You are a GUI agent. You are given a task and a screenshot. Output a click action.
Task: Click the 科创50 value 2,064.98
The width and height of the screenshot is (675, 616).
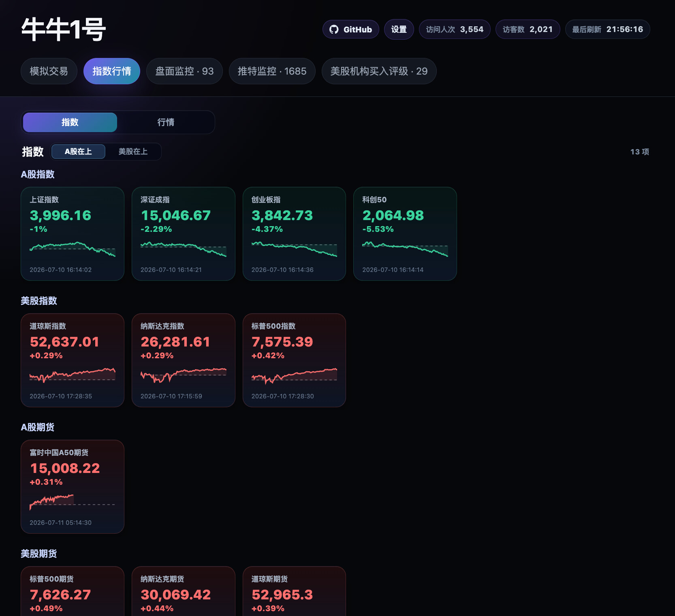click(393, 215)
